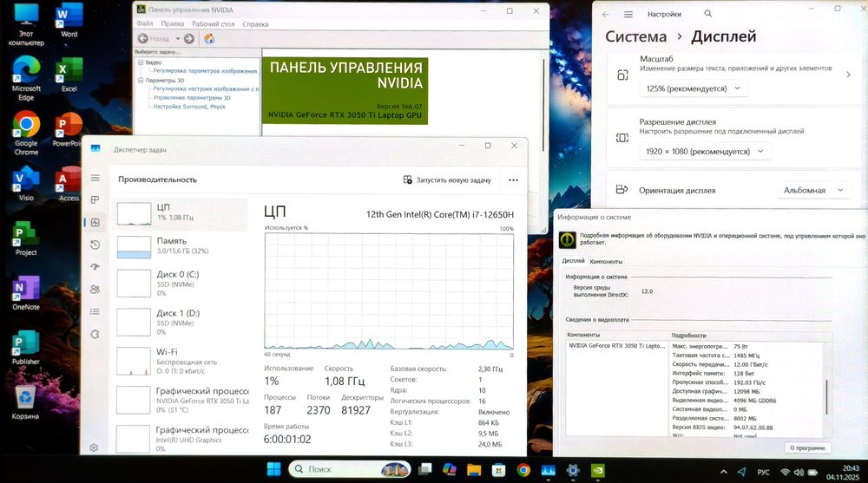Viewport: 868px width, 483px height.
Task: Open File Explorer from taskbar
Action: 474,469
